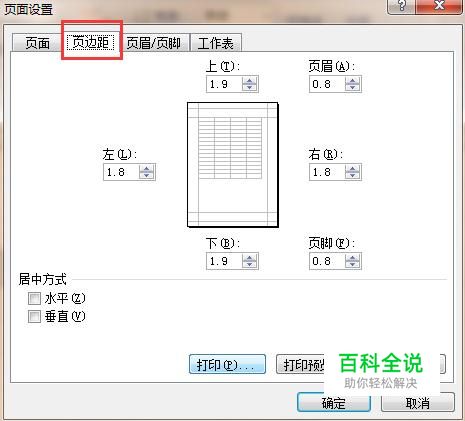Image resolution: width=465 pixels, height=421 pixels.
Task: Click the page margin preview thumbnail
Action: (233, 165)
